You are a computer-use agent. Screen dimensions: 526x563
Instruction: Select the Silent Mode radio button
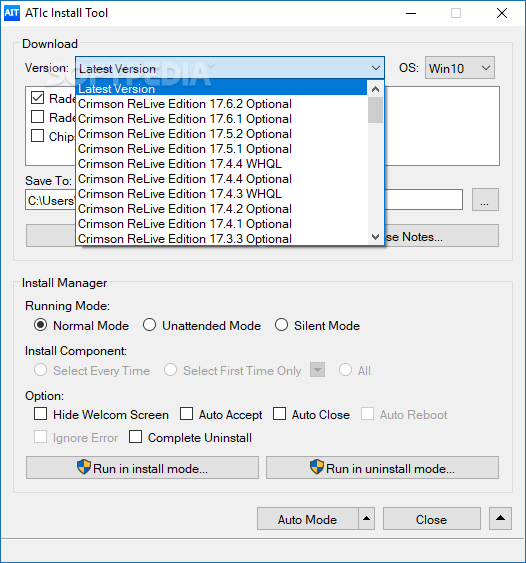[281, 325]
